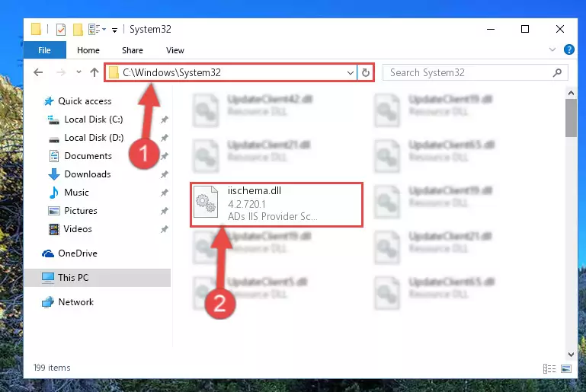Click the pin icon next to Music

tap(164, 193)
